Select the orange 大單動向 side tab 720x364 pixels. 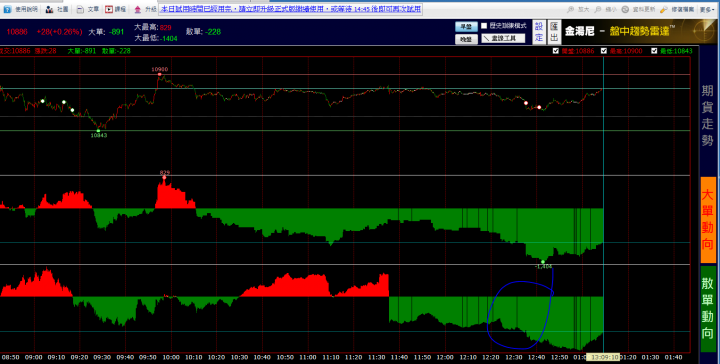[708, 219]
